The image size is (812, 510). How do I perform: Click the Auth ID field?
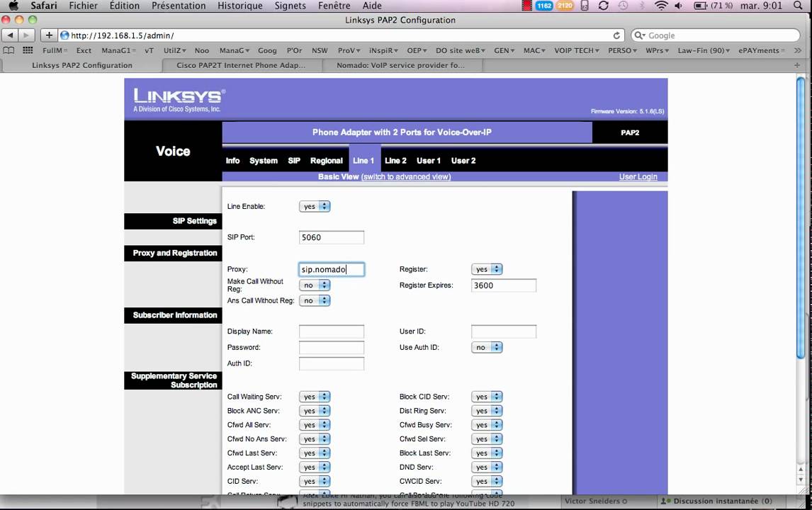tap(332, 363)
